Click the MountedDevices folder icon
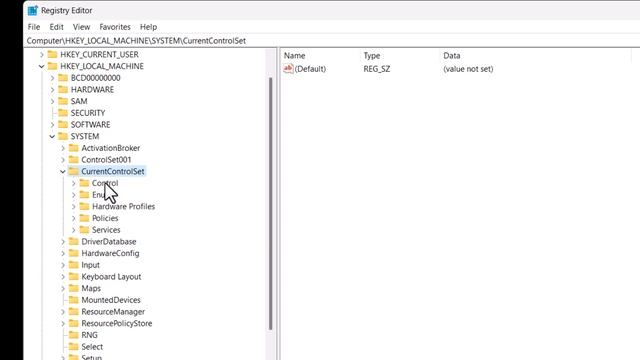Image resolution: width=640 pixels, height=360 pixels. 73,300
